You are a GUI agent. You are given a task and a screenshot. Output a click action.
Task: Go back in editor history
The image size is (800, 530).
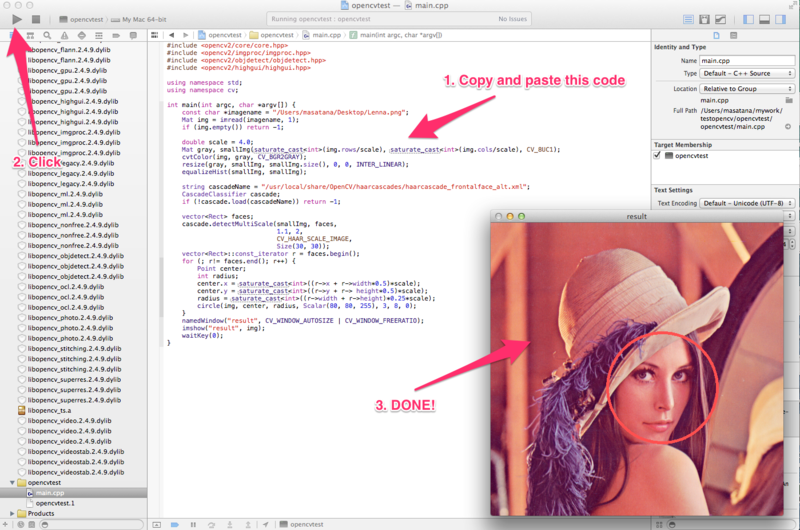(x=171, y=35)
